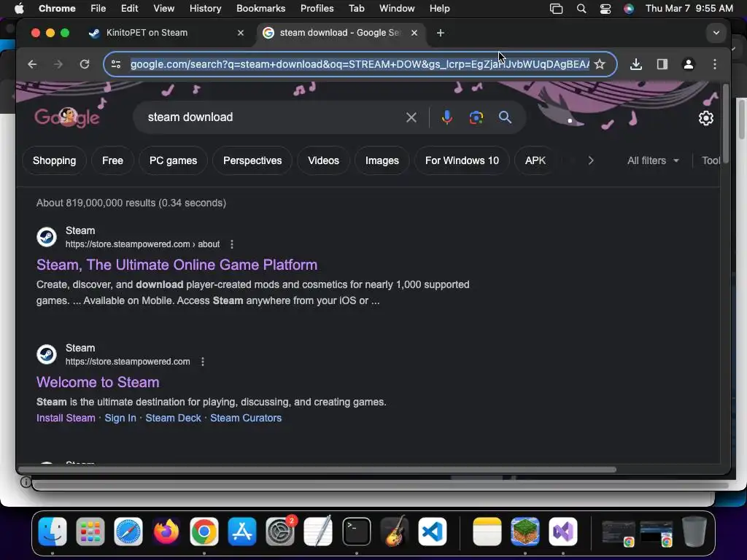
Task: Click the Chrome address bar URL
Action: coord(360,64)
